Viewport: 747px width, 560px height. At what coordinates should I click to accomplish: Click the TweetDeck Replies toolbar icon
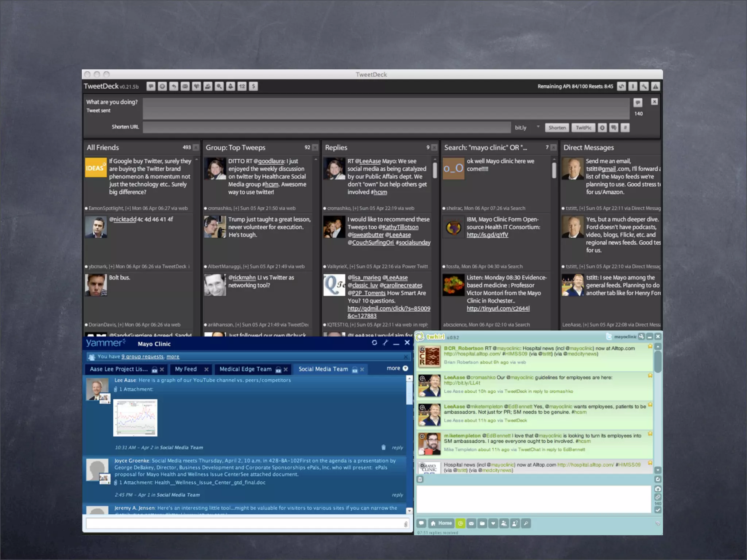174,86
